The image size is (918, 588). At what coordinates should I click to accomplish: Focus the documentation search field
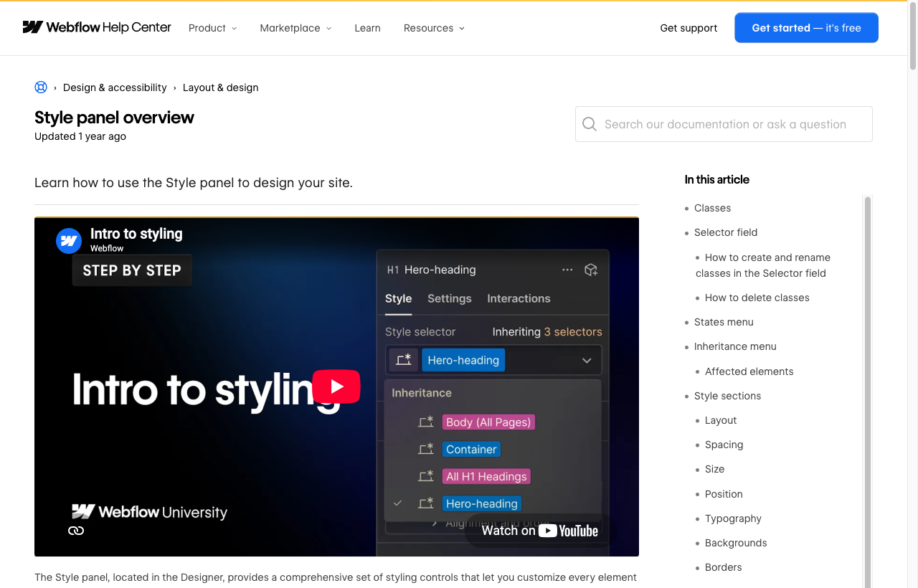click(x=724, y=124)
